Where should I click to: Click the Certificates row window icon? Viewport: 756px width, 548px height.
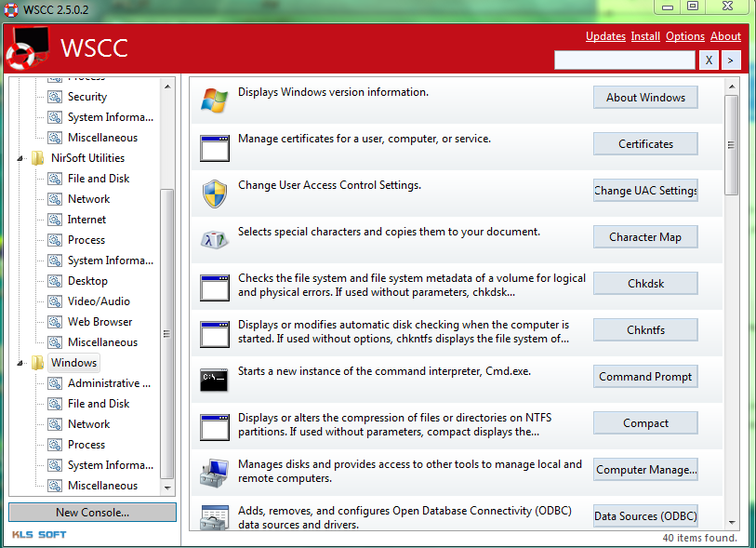pyautogui.click(x=215, y=148)
